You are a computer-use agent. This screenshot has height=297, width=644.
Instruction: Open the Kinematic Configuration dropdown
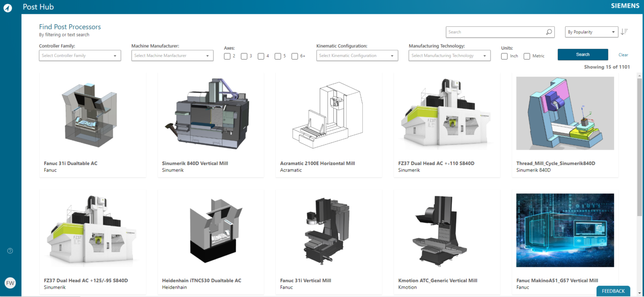coord(357,55)
